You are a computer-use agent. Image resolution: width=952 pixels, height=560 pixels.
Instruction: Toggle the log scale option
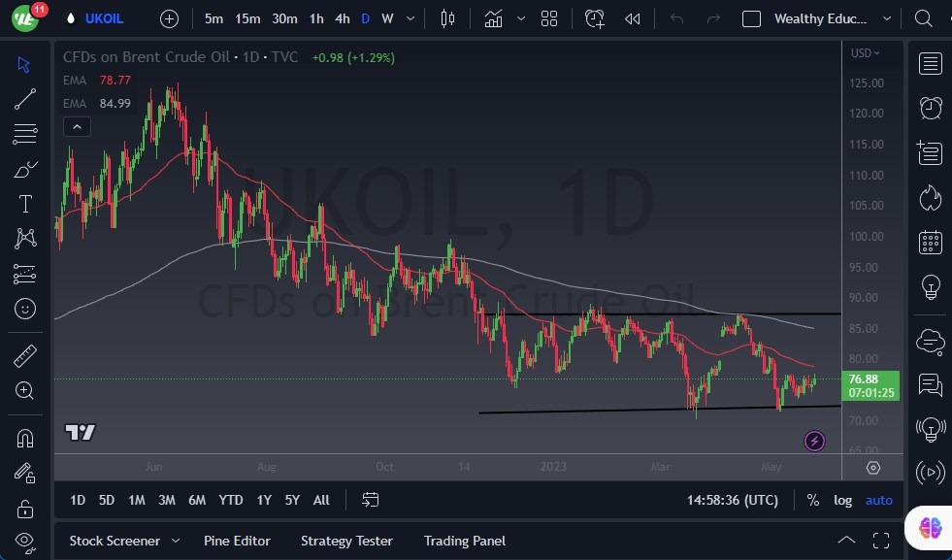point(842,500)
